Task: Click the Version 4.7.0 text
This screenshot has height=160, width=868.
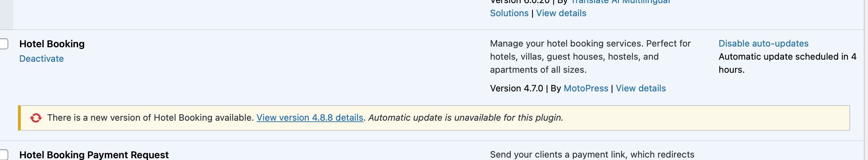Action: click(516, 88)
